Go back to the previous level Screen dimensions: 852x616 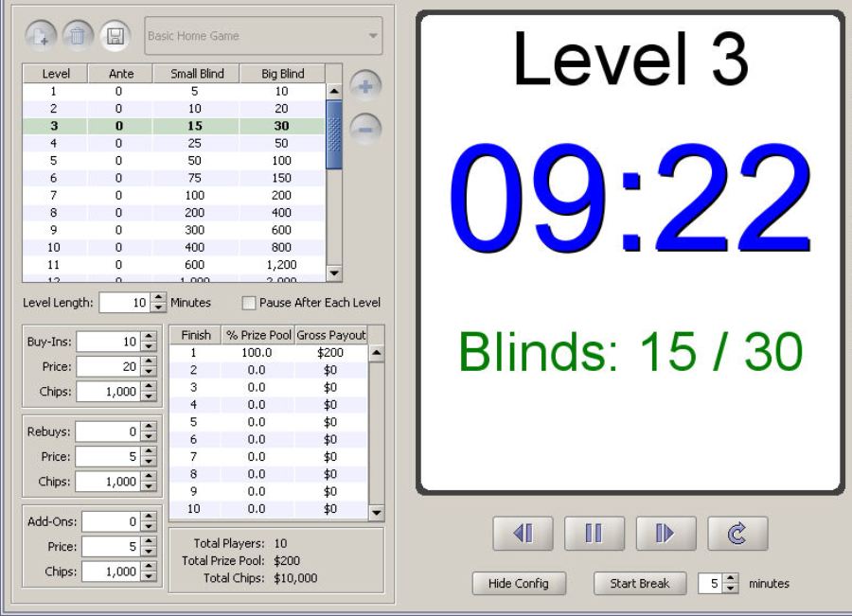click(x=523, y=535)
